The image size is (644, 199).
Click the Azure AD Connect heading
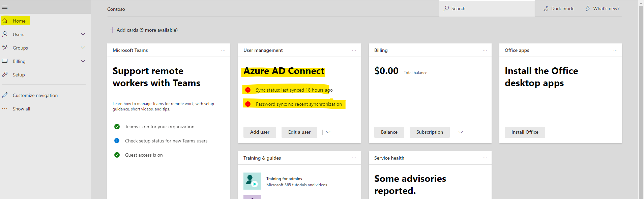pyautogui.click(x=284, y=71)
